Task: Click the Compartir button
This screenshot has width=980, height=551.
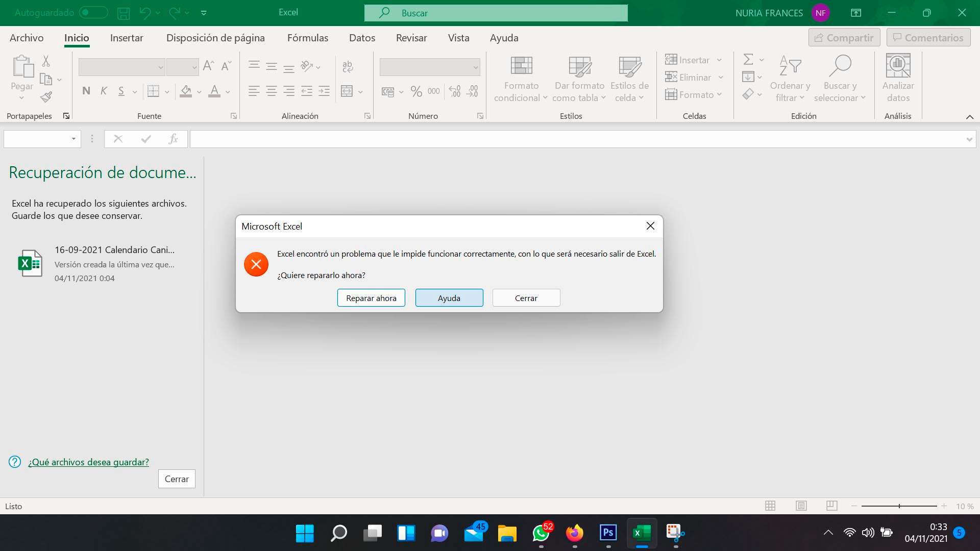Action: click(844, 38)
